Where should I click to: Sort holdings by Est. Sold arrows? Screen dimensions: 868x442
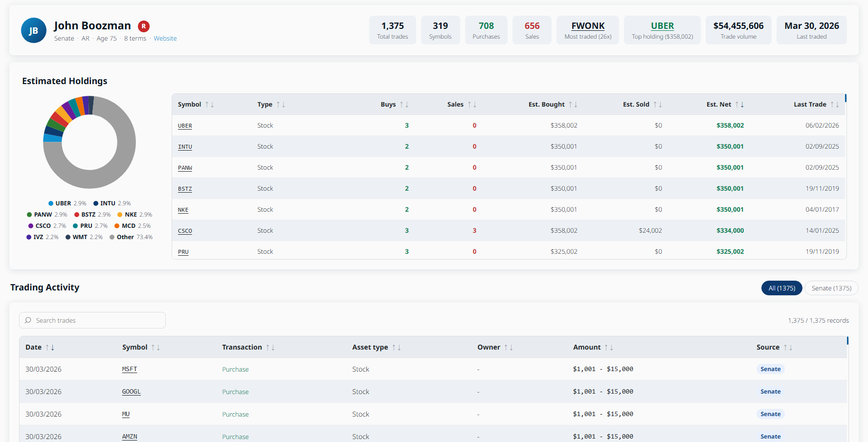tap(658, 105)
